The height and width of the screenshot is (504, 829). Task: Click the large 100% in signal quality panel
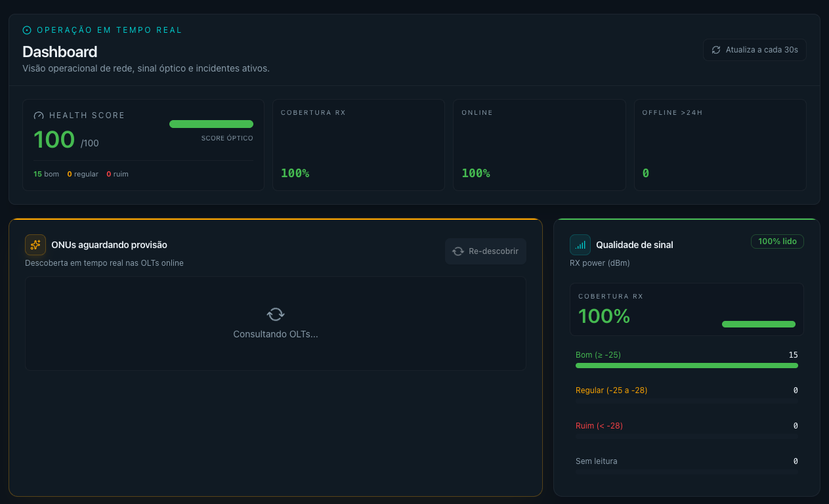pos(604,316)
